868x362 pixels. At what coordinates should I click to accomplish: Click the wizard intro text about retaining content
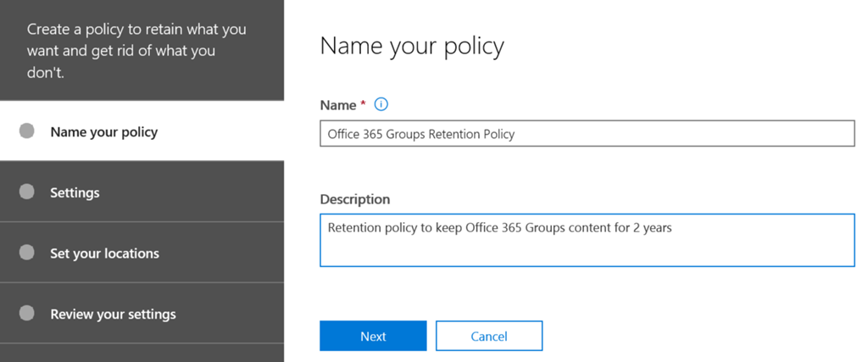click(136, 51)
